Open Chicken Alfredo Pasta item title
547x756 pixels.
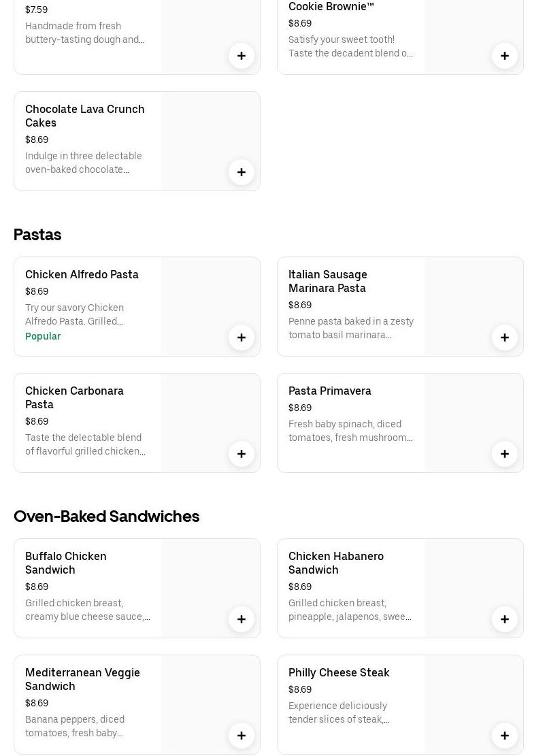(82, 274)
